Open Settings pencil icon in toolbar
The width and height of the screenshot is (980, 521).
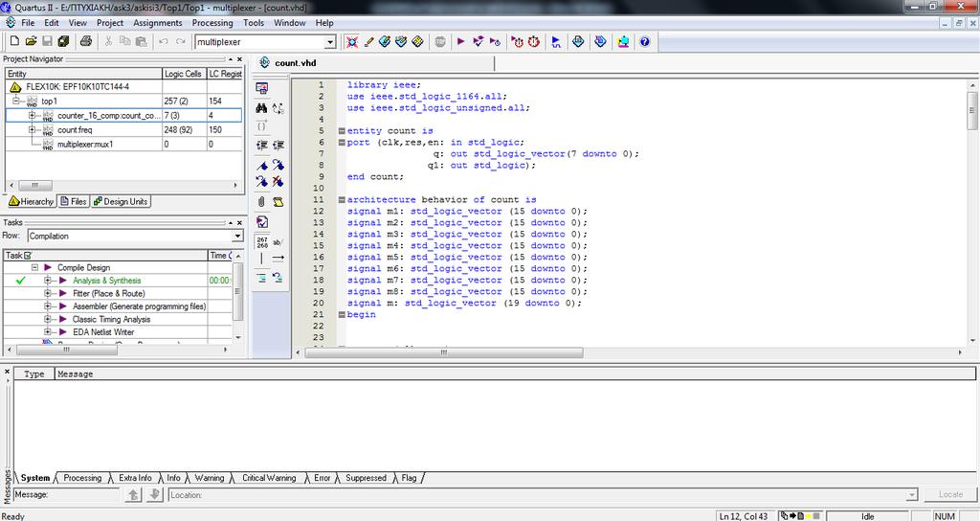coord(368,42)
